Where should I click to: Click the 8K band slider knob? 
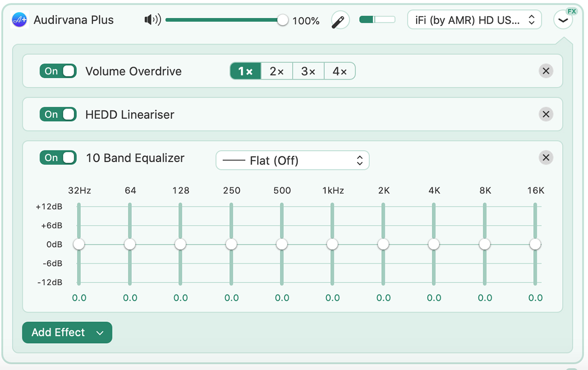485,244
